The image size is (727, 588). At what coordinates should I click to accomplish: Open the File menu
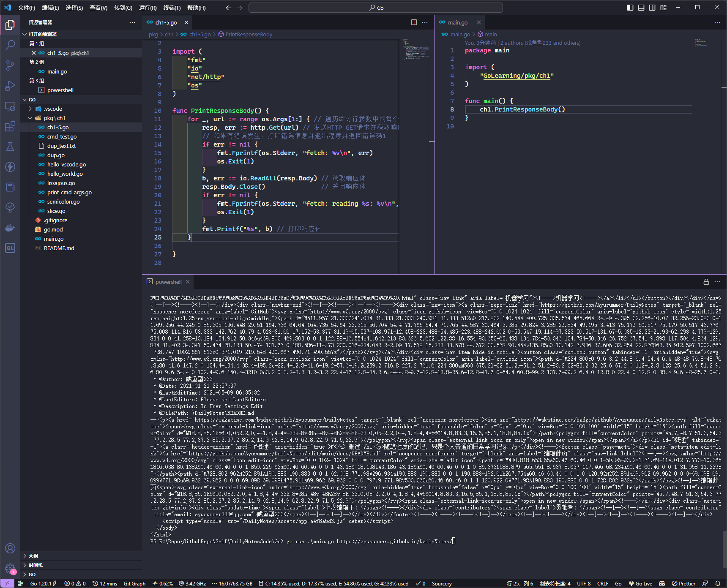(x=27, y=8)
